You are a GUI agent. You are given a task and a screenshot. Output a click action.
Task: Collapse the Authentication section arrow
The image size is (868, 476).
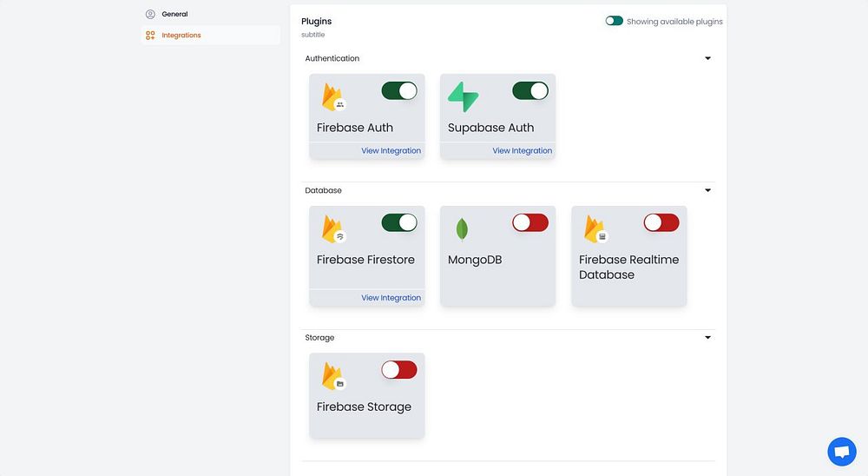click(x=707, y=59)
